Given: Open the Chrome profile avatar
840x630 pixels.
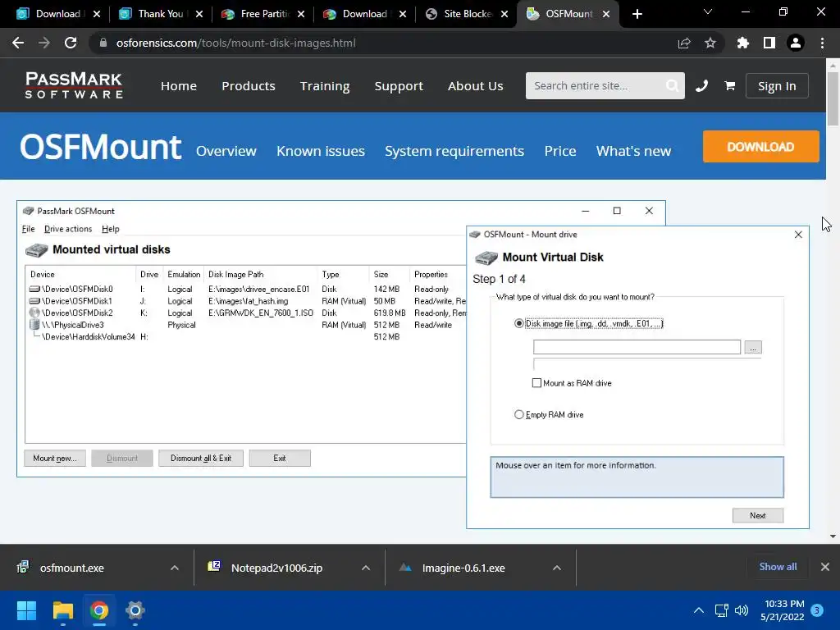Looking at the screenshot, I should tap(796, 43).
